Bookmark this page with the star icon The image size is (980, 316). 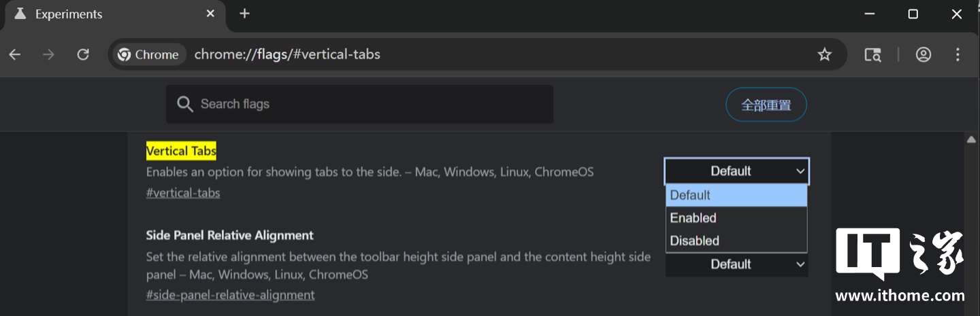(x=825, y=55)
